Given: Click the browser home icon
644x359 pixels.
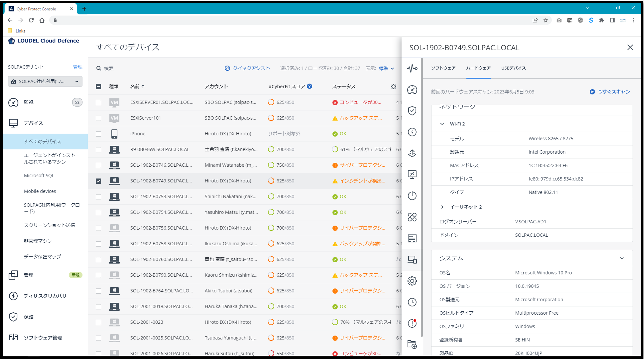Looking at the screenshot, I should [42, 20].
